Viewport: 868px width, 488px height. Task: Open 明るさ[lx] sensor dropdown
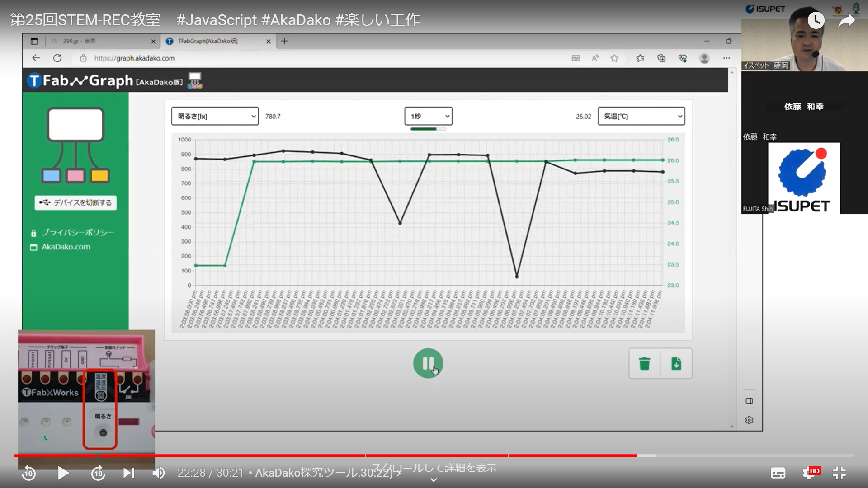coord(215,116)
